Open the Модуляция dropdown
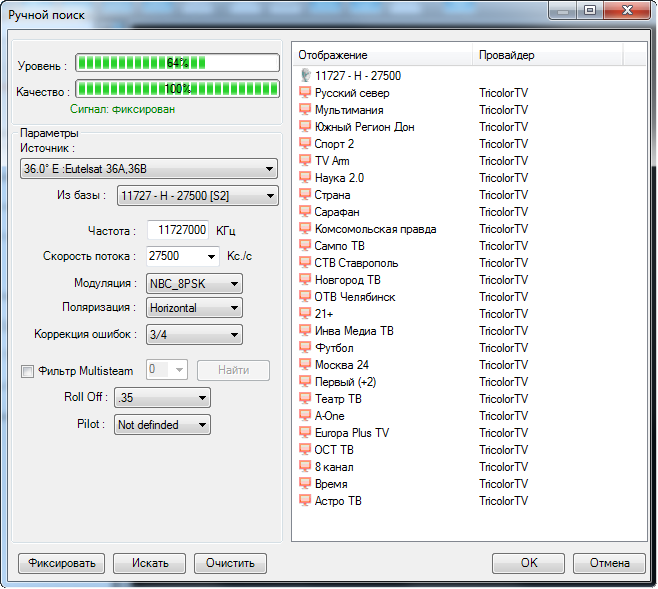The width and height of the screenshot is (658, 589). pyautogui.click(x=194, y=283)
